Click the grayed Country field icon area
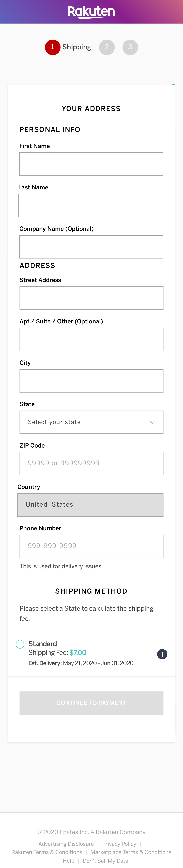The image size is (183, 868). click(90, 505)
